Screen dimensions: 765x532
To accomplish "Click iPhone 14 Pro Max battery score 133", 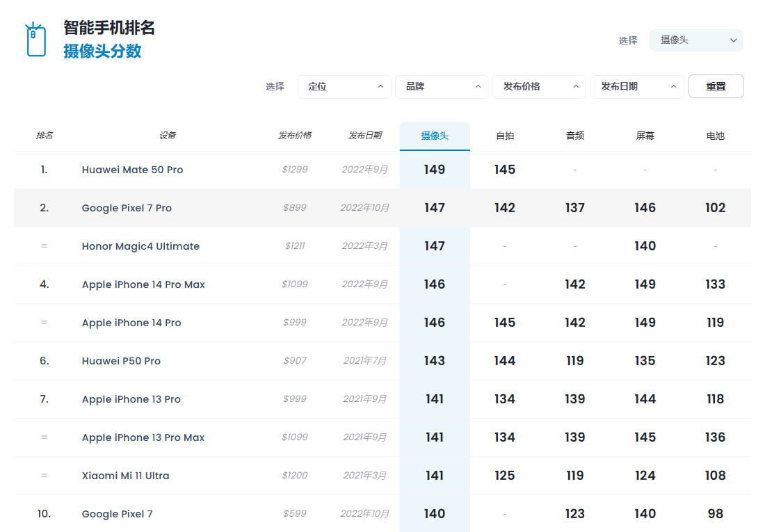I will tap(715, 284).
